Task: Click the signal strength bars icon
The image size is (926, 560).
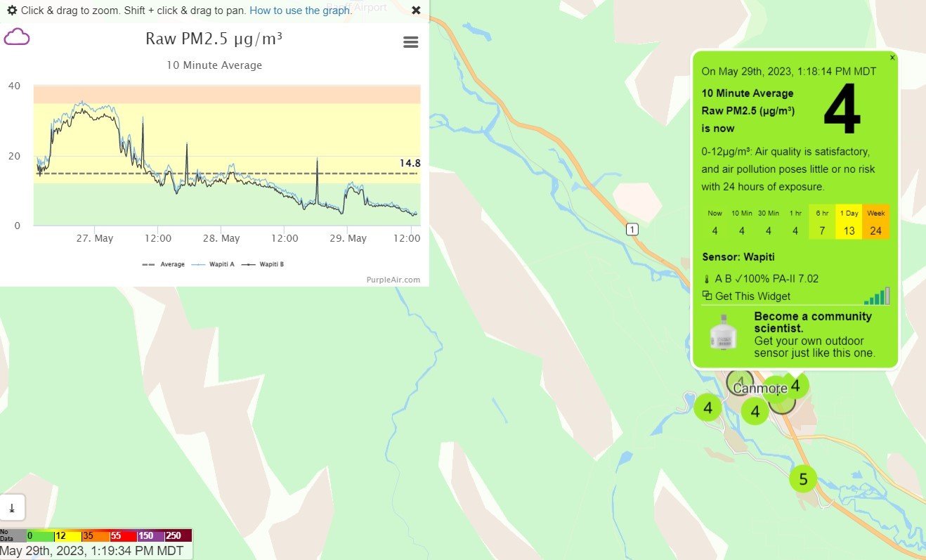Action: click(877, 296)
